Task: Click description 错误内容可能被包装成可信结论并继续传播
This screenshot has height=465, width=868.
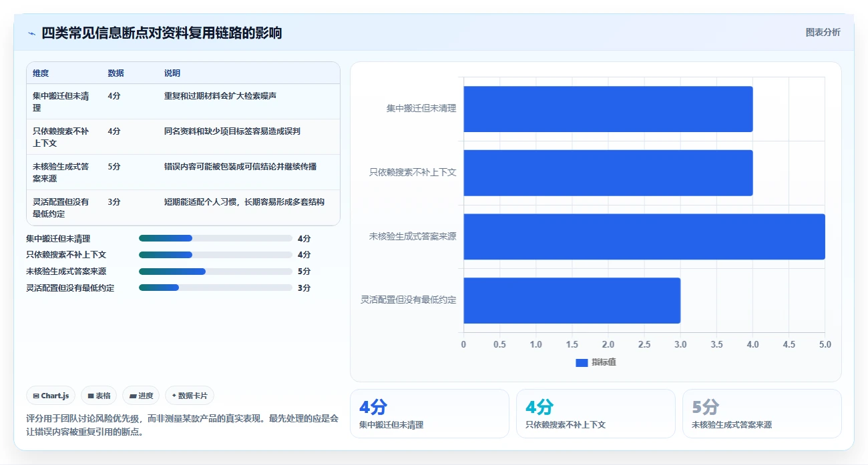Action: point(240,167)
